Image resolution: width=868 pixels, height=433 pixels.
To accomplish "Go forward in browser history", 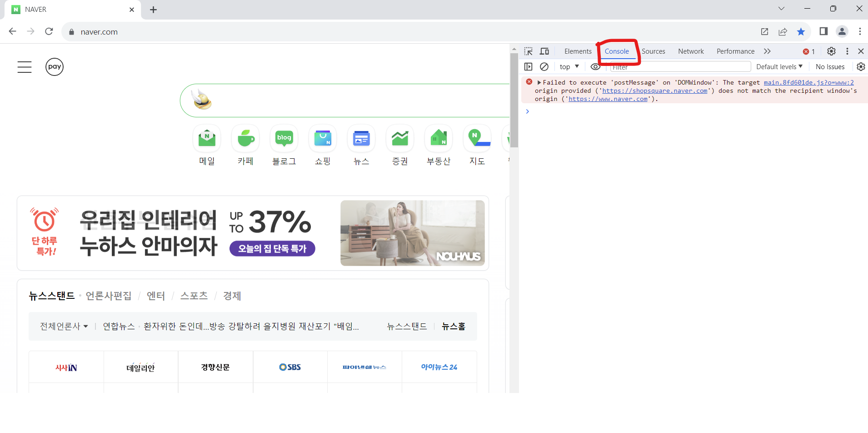I will [x=30, y=31].
